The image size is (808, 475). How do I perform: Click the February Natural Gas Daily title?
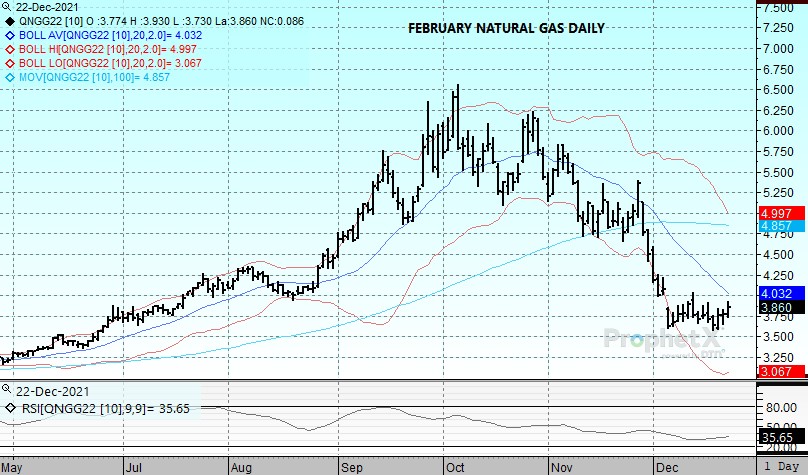[506, 28]
